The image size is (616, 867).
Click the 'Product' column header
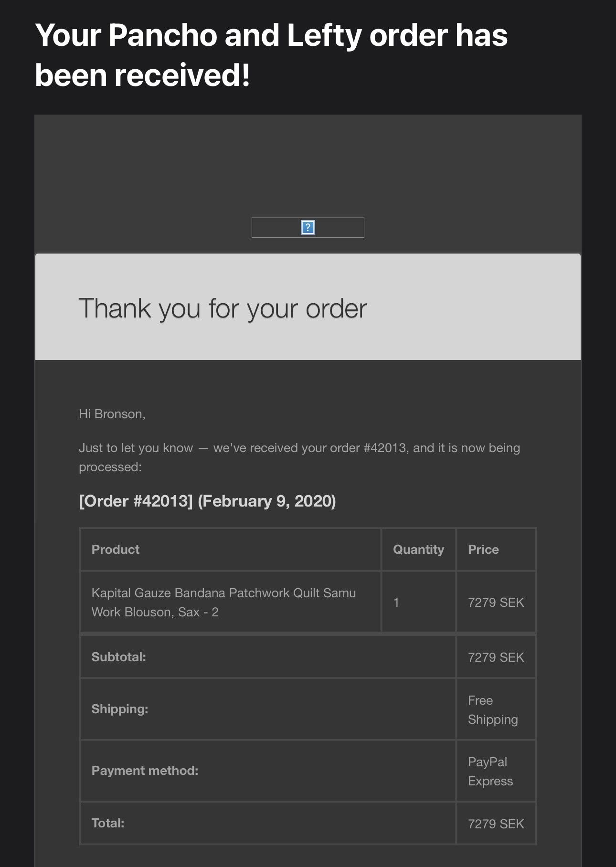tap(116, 550)
